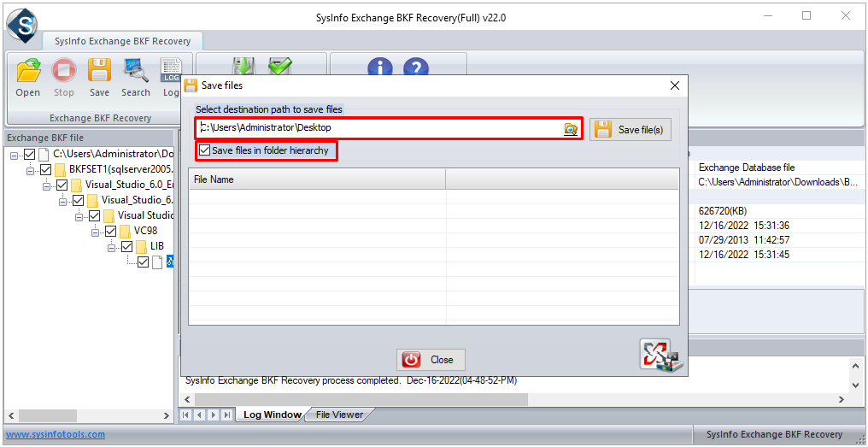Go to previous tab navigation arrow

[200, 415]
